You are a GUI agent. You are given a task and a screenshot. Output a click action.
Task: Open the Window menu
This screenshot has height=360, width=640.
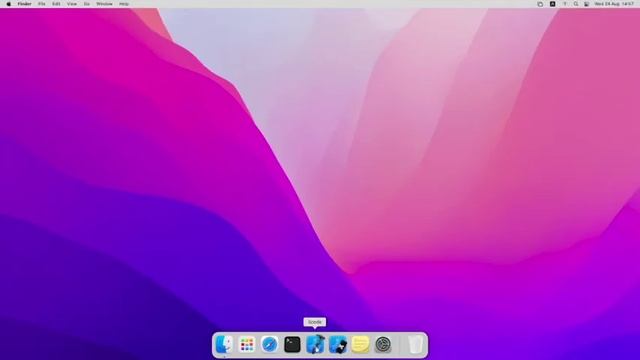[x=104, y=4]
